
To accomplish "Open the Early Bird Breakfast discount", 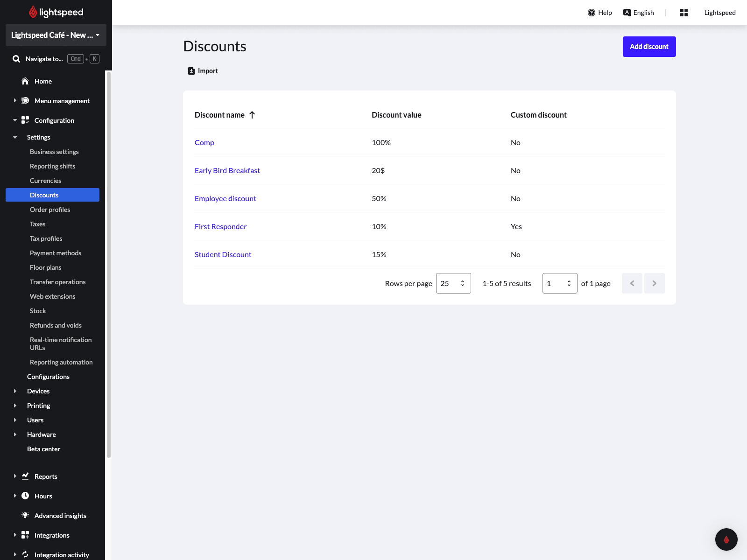I will click(x=227, y=170).
